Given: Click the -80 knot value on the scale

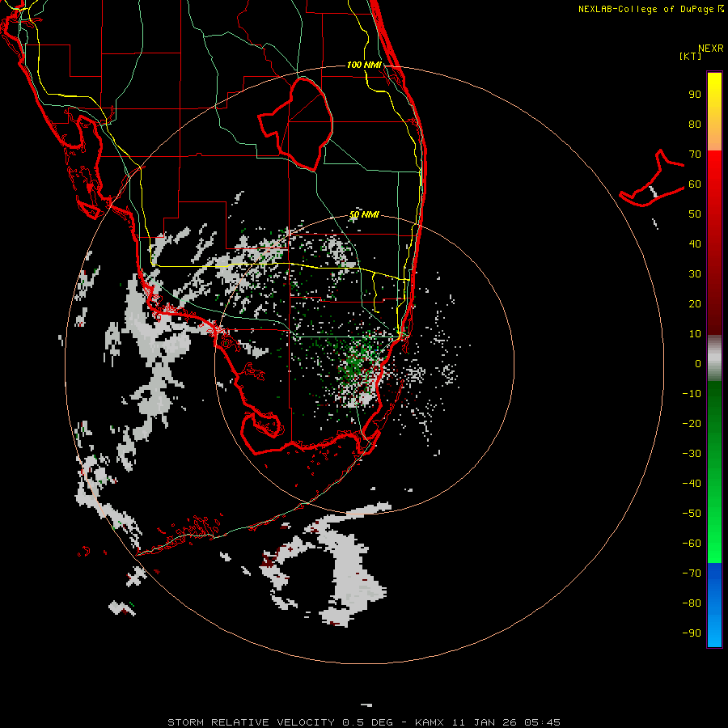Looking at the screenshot, I should click(x=692, y=603).
